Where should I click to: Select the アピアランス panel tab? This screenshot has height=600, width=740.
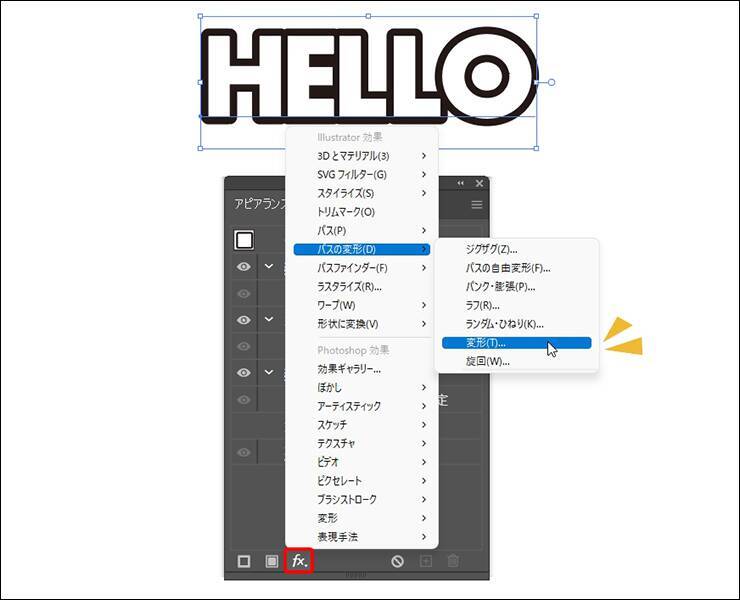pos(261,204)
